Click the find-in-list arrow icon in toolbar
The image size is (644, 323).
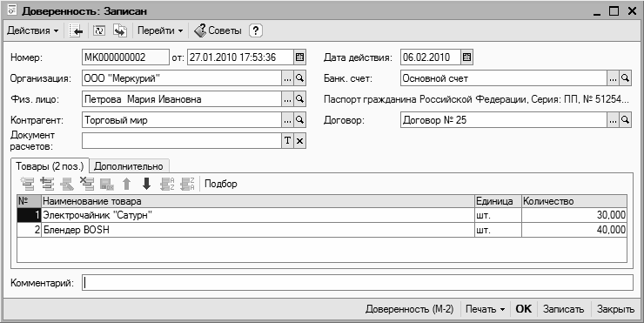point(76,30)
